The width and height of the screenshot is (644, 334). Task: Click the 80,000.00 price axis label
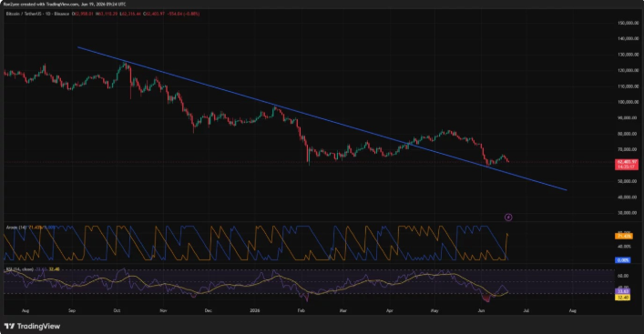coord(628,134)
